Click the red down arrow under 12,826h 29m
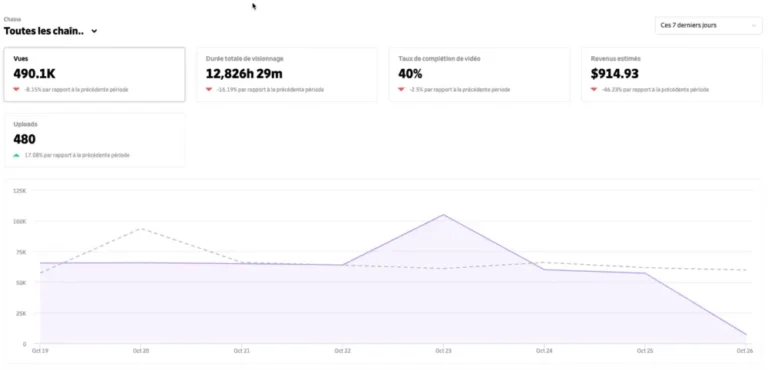768x370 pixels. (x=209, y=90)
